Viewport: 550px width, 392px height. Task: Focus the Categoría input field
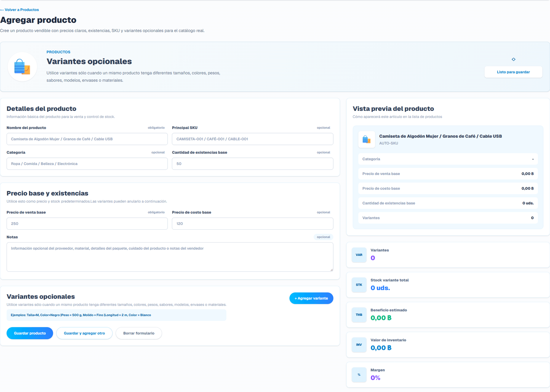click(x=87, y=164)
